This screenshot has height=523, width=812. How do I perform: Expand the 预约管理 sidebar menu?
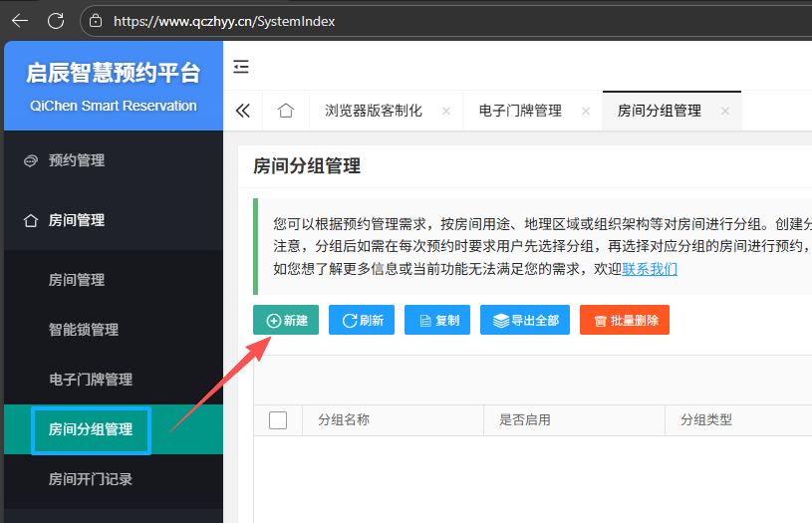pos(77,160)
